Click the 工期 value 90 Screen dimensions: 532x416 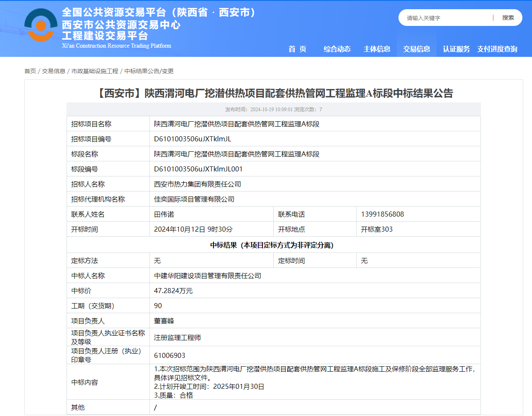[x=158, y=306]
